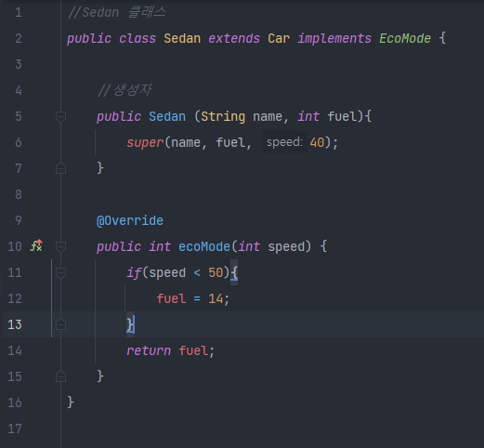Click the implements-method gutter icon on line 10
Screen dimensions: 484x448
[36, 246]
